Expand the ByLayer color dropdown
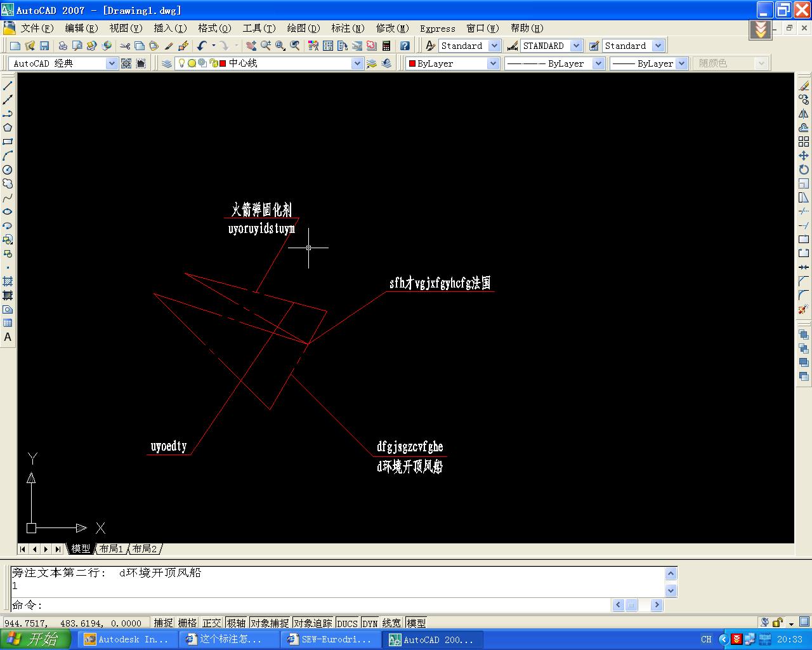The width and height of the screenshot is (812, 650). coord(493,63)
